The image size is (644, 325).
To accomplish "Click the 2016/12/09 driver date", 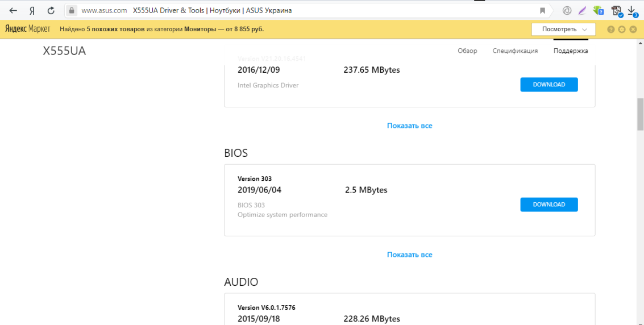I will click(x=259, y=70).
